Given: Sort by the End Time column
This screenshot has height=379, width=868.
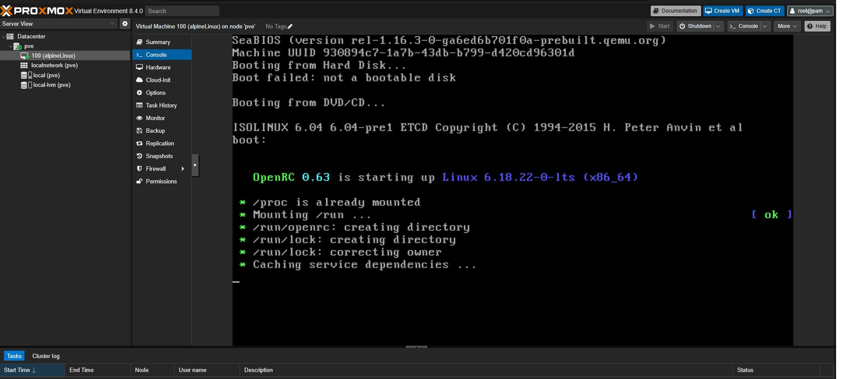Looking at the screenshot, I should pyautogui.click(x=97, y=370).
